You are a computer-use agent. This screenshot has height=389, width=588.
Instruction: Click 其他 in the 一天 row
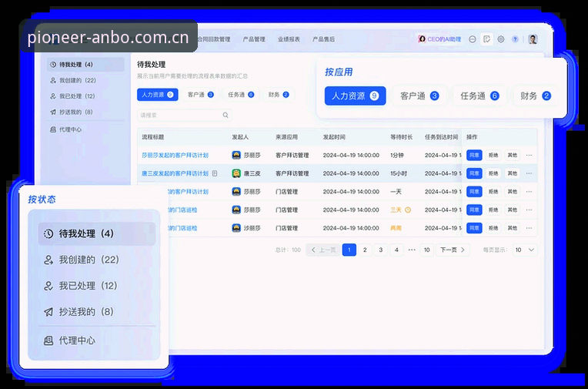click(513, 192)
